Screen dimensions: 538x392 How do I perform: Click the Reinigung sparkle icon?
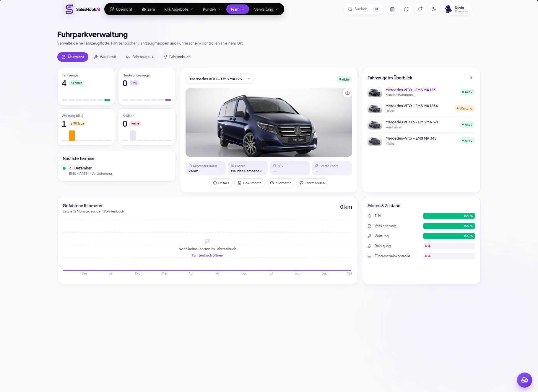point(369,246)
